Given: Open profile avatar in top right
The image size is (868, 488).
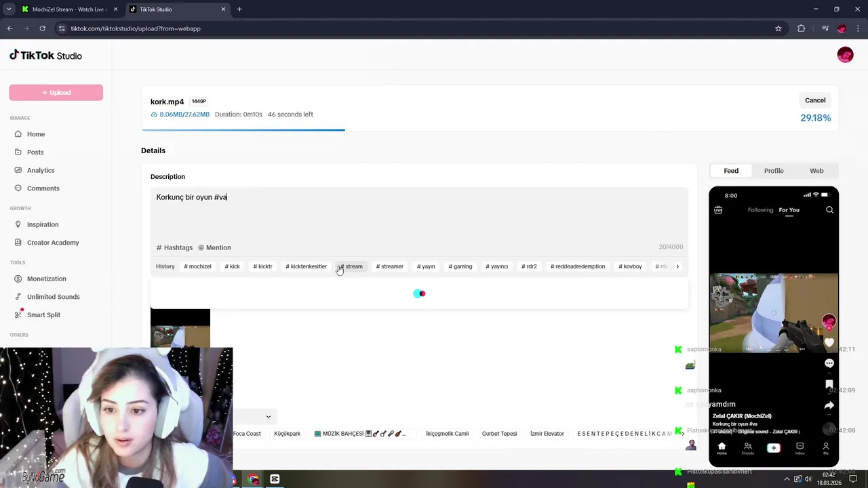Looking at the screenshot, I should pos(845,56).
